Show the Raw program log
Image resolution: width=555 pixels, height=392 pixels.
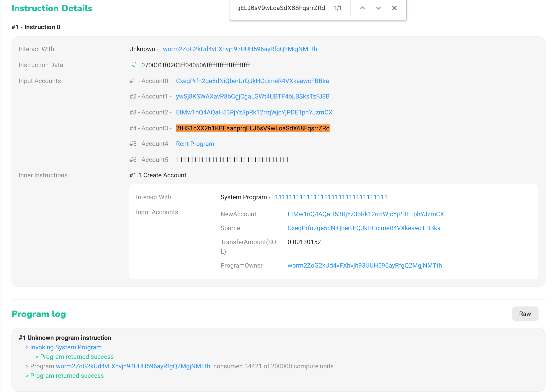click(525, 314)
